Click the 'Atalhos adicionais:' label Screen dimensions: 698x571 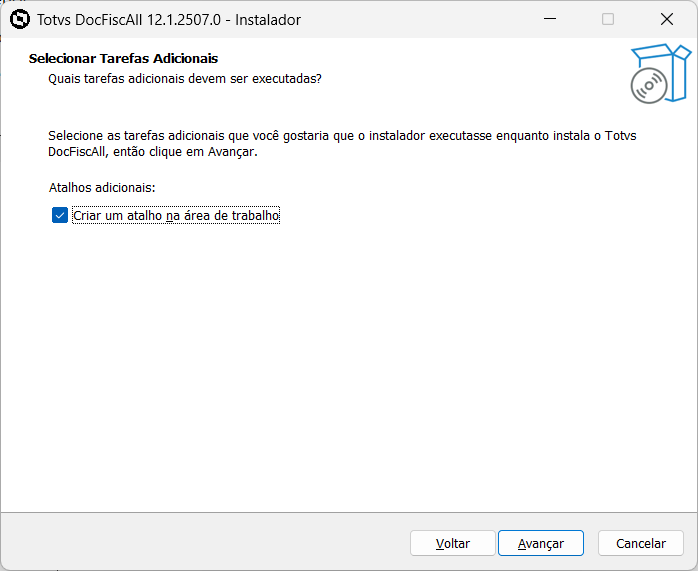click(x=102, y=188)
